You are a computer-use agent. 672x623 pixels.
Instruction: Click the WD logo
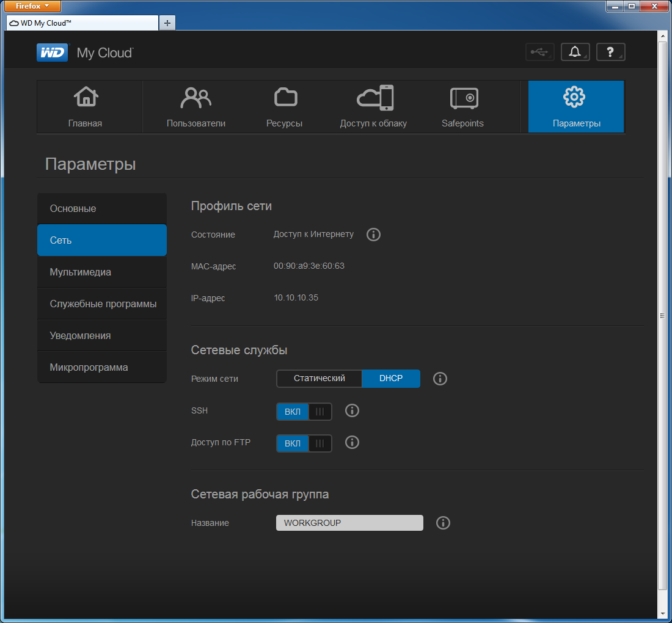[53, 53]
